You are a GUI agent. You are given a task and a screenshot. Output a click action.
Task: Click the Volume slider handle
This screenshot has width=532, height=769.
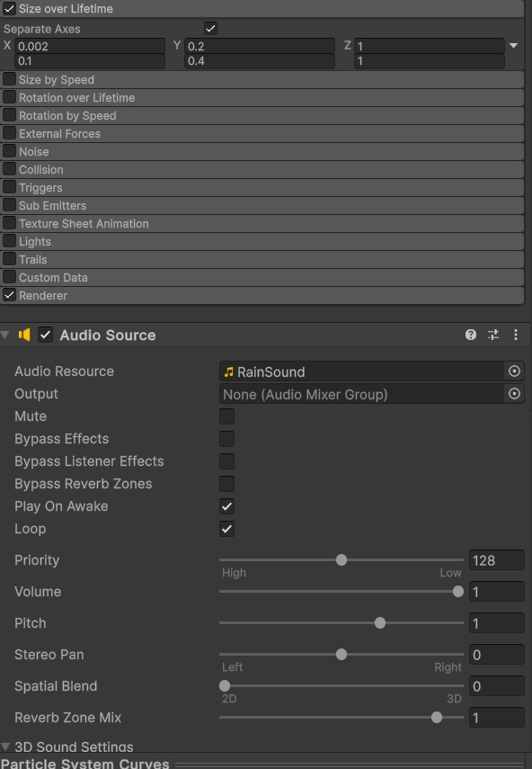[458, 592]
